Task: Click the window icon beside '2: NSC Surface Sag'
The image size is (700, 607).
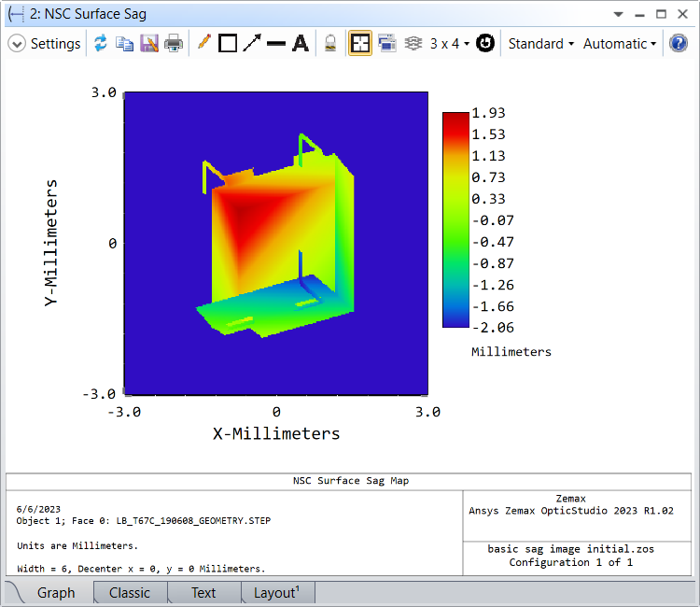Action: [x=16, y=14]
